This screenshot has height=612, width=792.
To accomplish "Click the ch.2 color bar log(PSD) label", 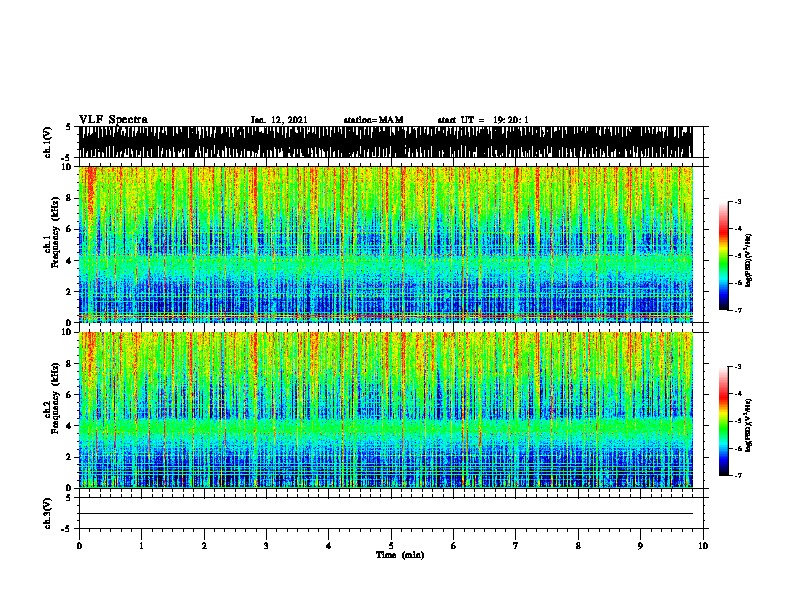I will click(749, 425).
